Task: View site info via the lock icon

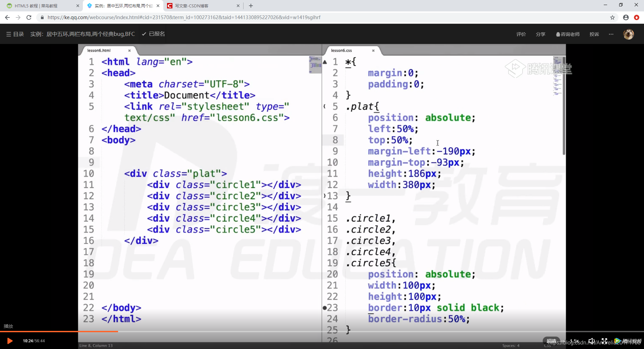Action: [42, 17]
